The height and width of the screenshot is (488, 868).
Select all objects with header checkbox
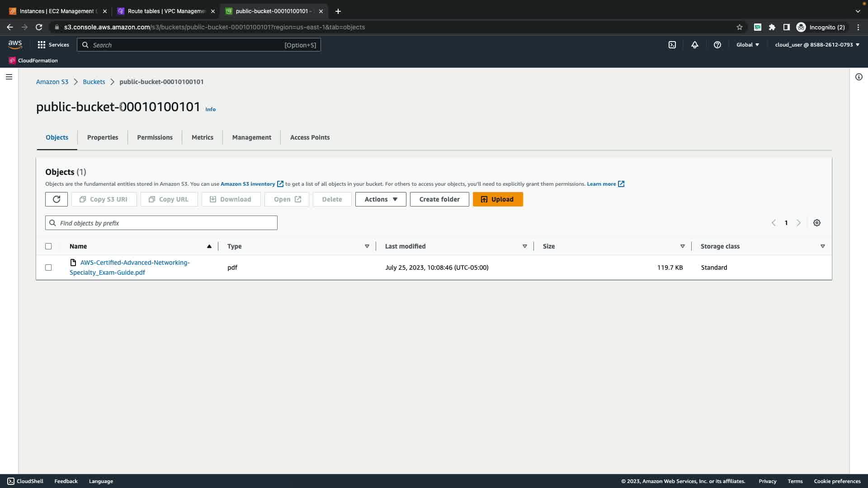48,246
